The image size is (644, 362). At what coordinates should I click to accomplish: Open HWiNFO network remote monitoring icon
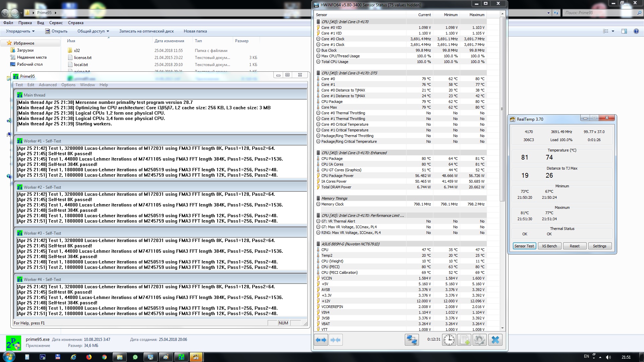[412, 340]
